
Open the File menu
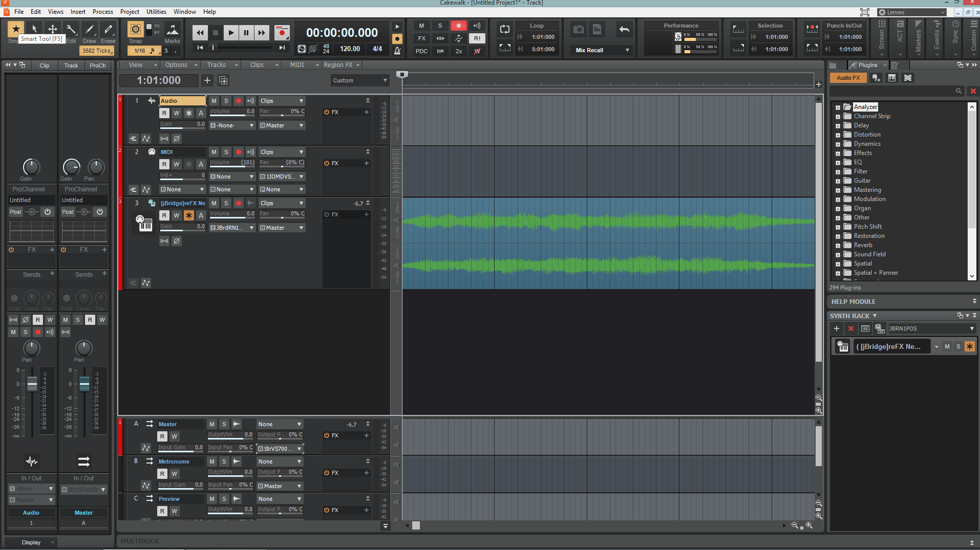point(19,11)
